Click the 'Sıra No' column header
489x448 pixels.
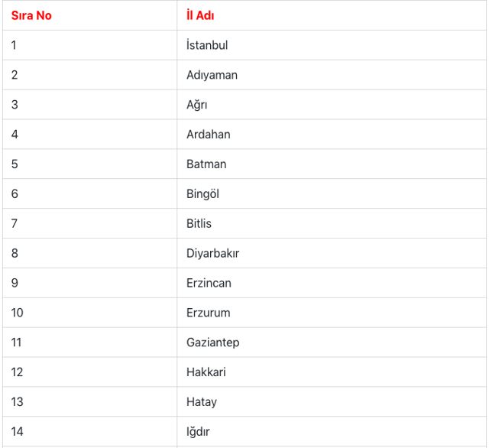coord(31,15)
